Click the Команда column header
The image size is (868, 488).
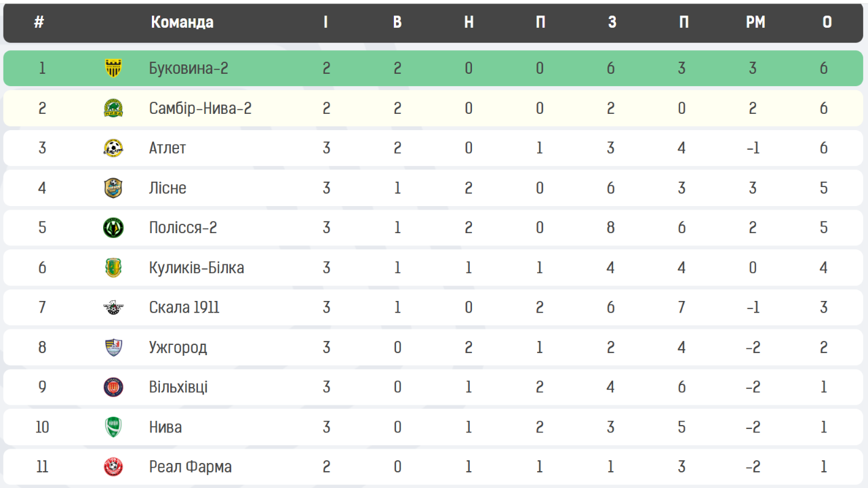tap(182, 22)
